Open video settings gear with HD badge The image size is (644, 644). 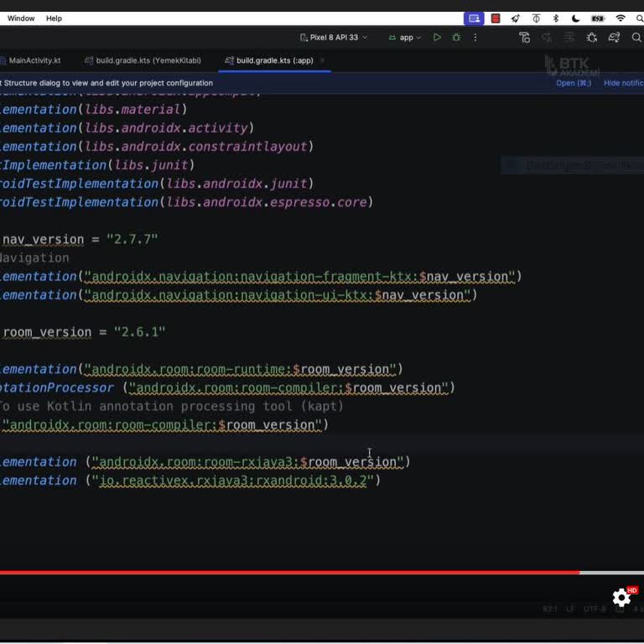tap(622, 597)
